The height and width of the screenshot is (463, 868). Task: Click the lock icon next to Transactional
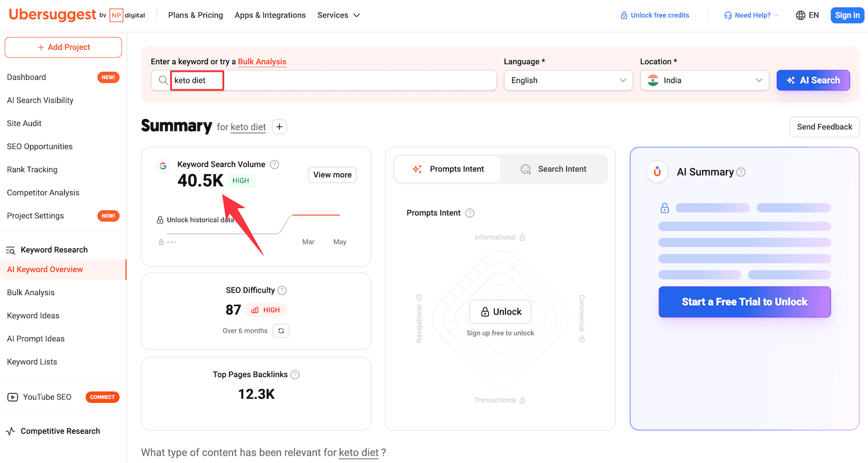522,400
